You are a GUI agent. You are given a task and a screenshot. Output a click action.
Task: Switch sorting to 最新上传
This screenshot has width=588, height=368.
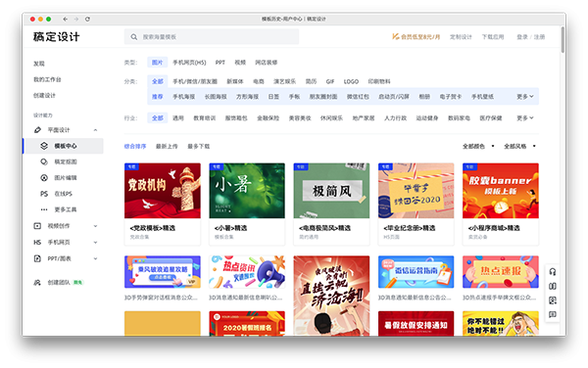pyautogui.click(x=167, y=147)
